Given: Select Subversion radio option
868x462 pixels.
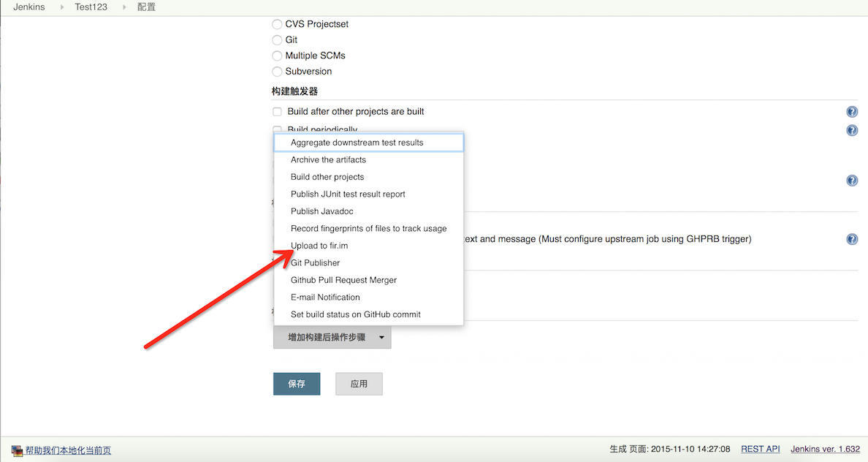Looking at the screenshot, I should point(277,72).
